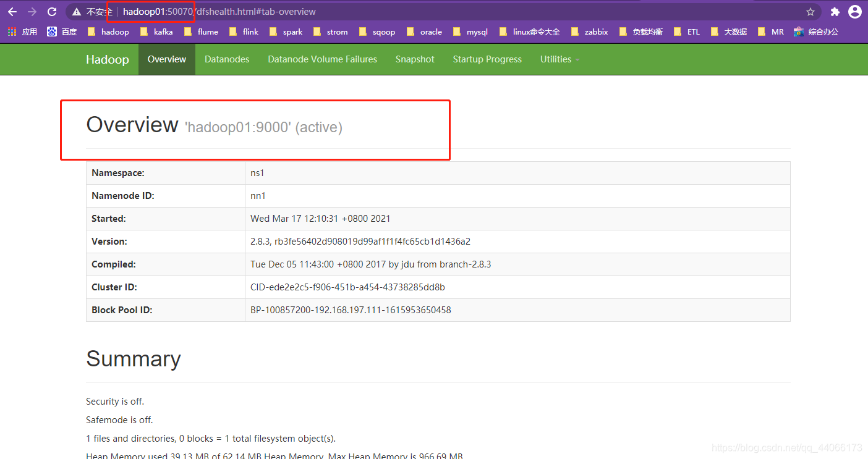Open the 综合办公 bookmark

817,32
